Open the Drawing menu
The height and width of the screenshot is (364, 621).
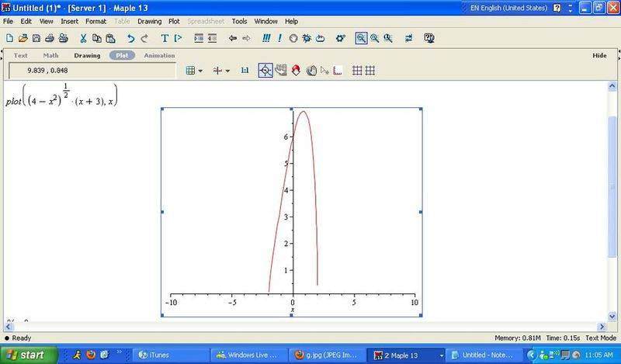point(149,22)
